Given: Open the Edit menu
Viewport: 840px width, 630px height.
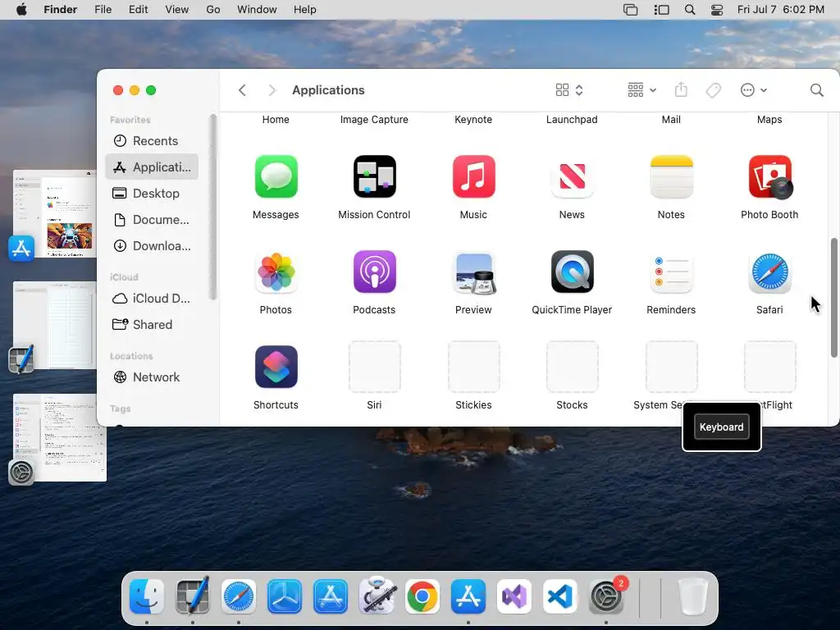Looking at the screenshot, I should tap(138, 10).
